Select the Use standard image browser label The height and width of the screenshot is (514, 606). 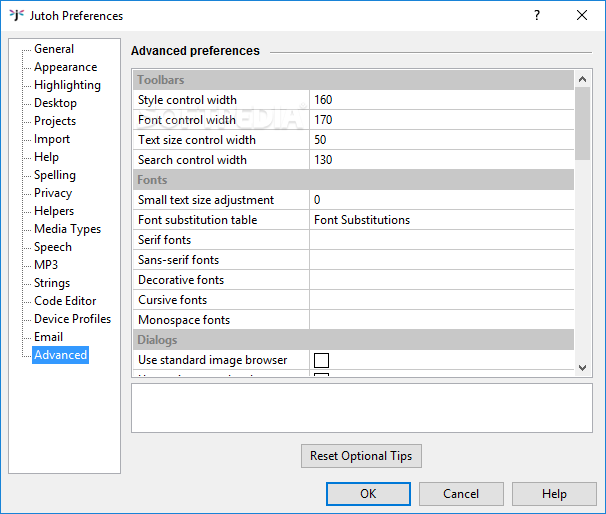213,360
